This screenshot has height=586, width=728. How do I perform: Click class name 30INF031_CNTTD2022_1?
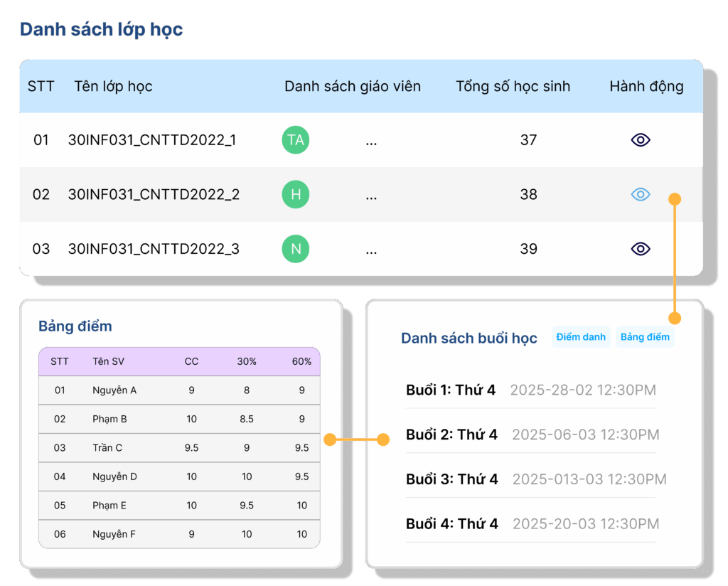pos(152,140)
